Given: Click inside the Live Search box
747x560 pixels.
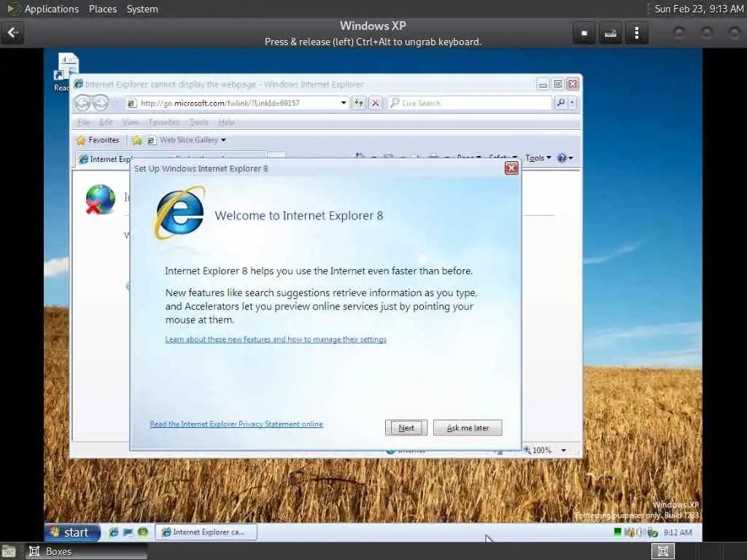Looking at the screenshot, I should 469,103.
